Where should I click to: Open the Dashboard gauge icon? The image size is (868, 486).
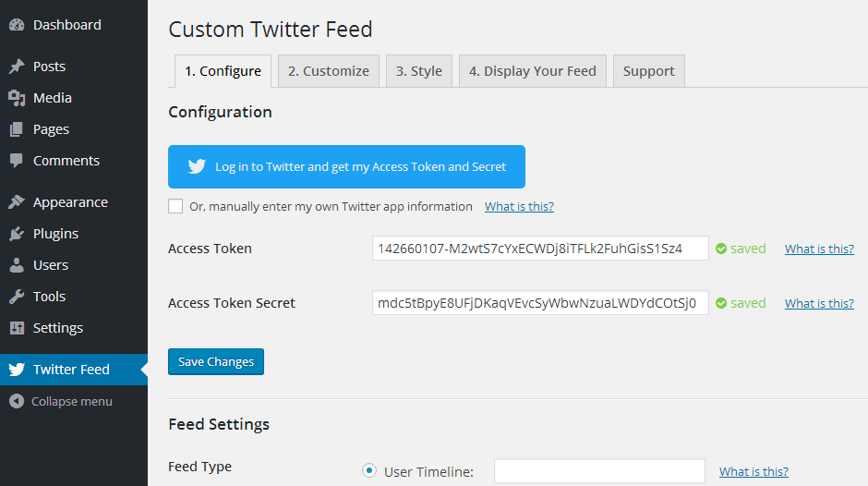tap(17, 25)
